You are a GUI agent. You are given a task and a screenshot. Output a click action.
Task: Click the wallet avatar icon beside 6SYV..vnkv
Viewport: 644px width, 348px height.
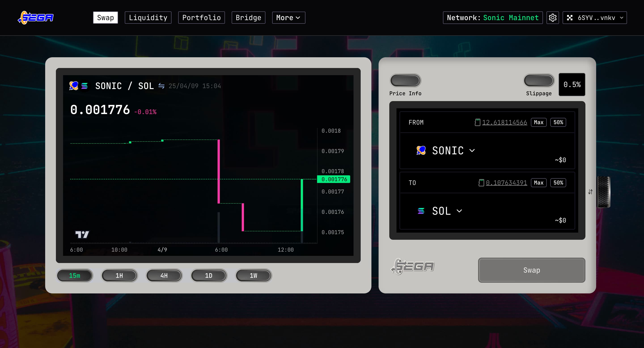pos(570,18)
